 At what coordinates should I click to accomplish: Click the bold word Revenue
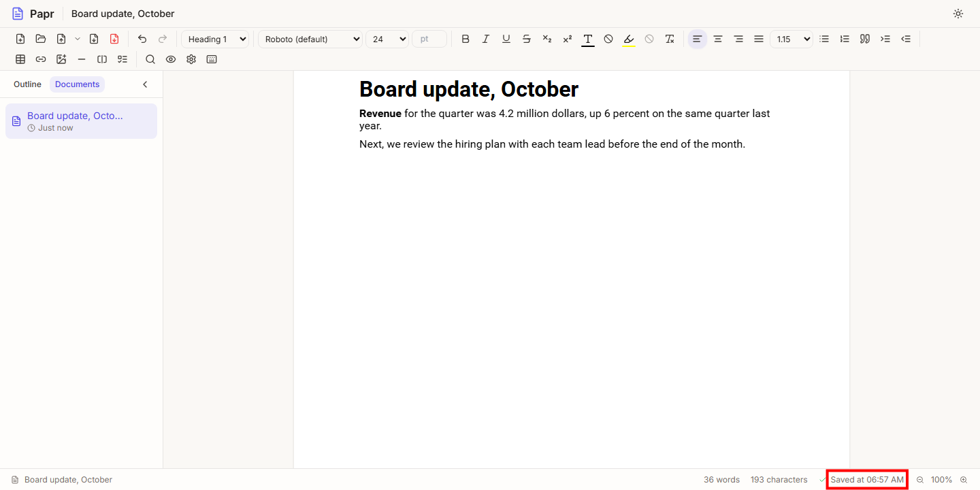coord(380,114)
